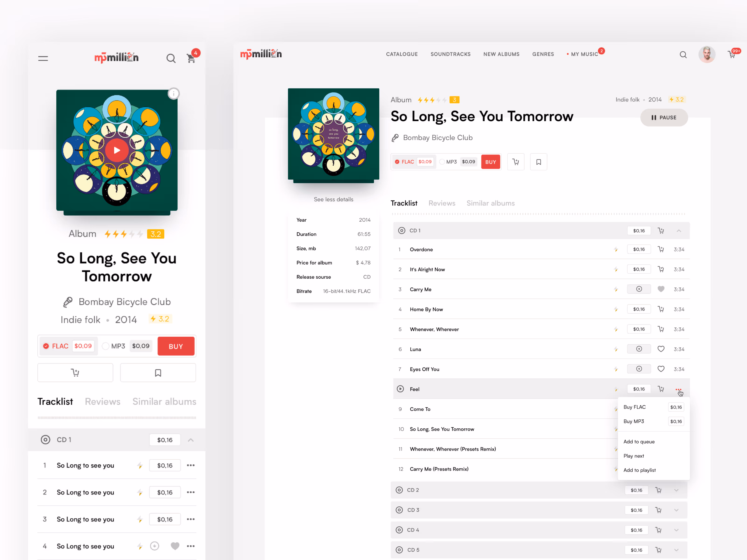Screen dimensions: 747x560
Task: Open the mobile cart with 4 items
Action: 191,58
